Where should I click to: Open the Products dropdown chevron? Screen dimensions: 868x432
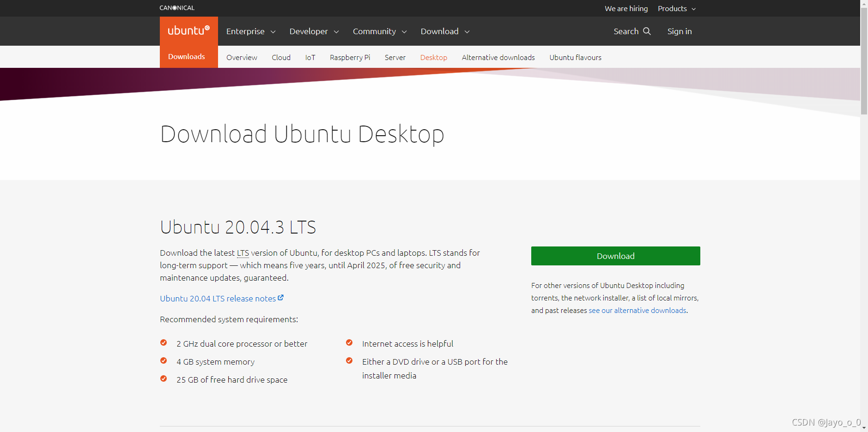pos(693,9)
